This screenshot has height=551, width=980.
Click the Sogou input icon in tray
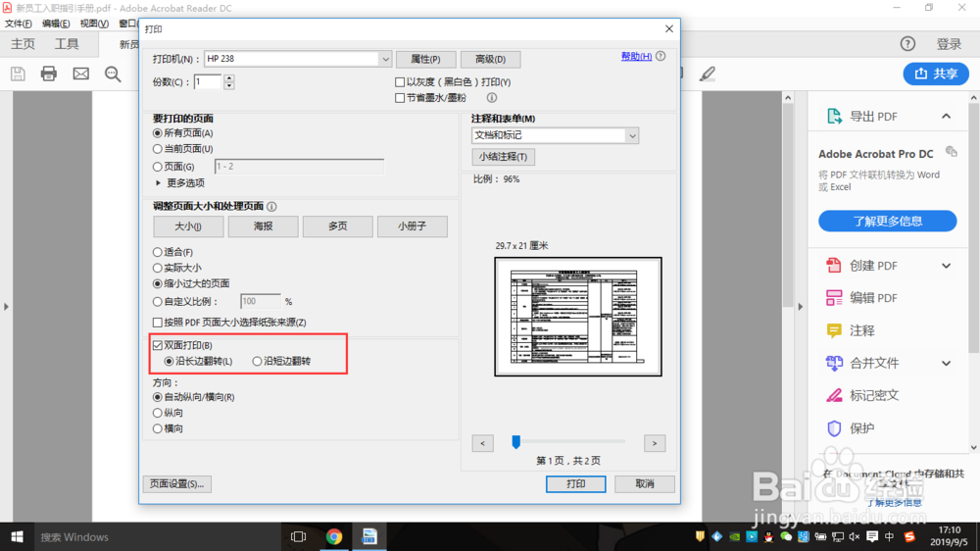click(x=909, y=536)
